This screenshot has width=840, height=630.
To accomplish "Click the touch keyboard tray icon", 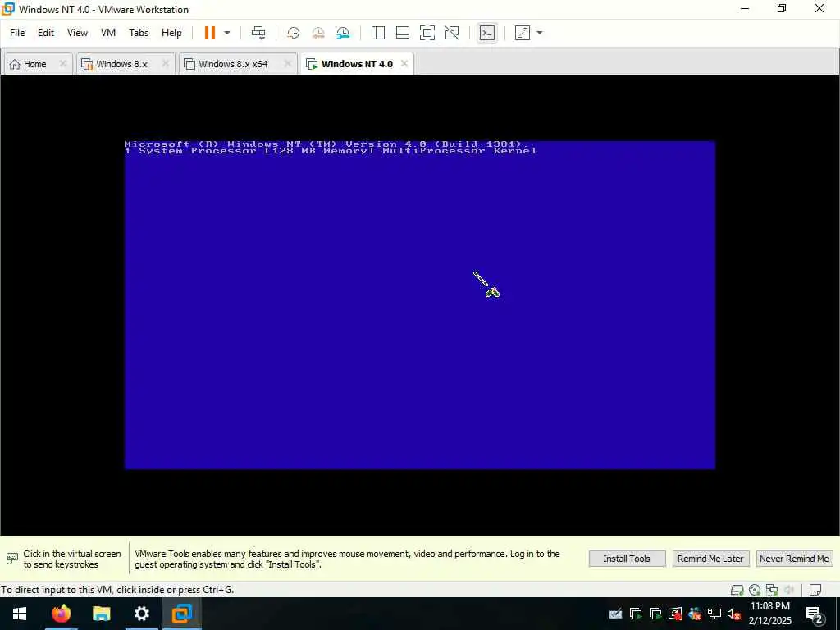I will click(x=616, y=614).
